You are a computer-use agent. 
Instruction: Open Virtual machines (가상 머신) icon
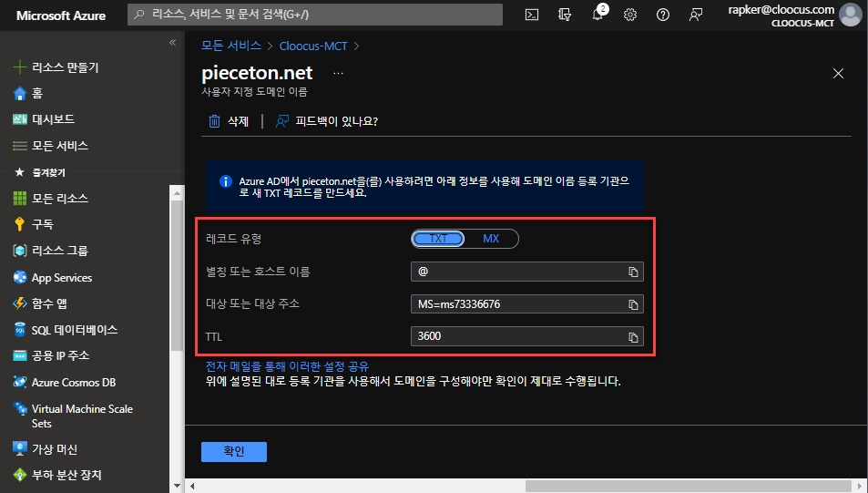click(x=20, y=448)
